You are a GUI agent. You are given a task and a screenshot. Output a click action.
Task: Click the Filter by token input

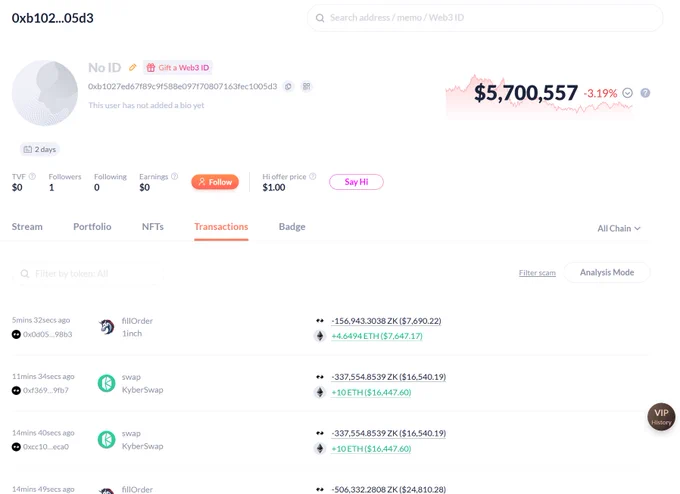coord(88,274)
